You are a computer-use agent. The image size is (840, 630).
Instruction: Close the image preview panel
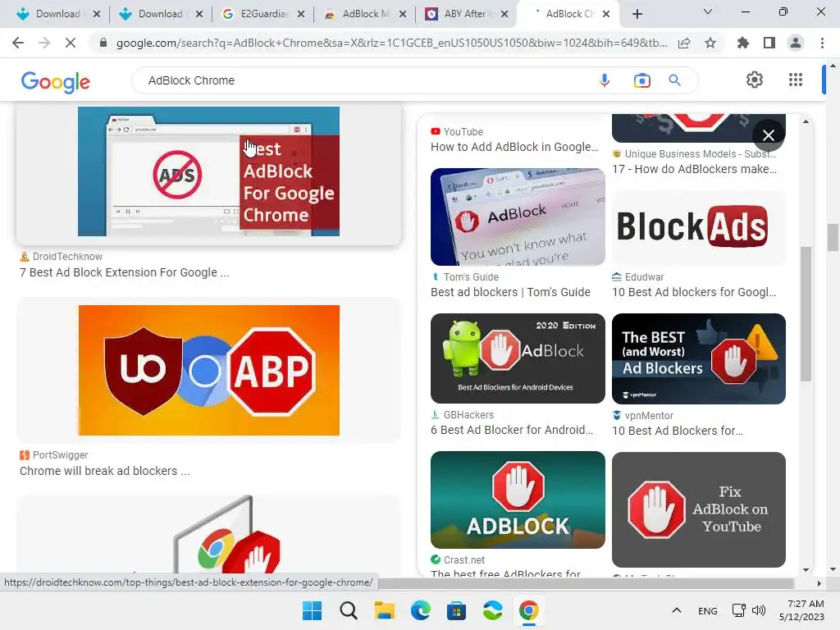(x=768, y=135)
